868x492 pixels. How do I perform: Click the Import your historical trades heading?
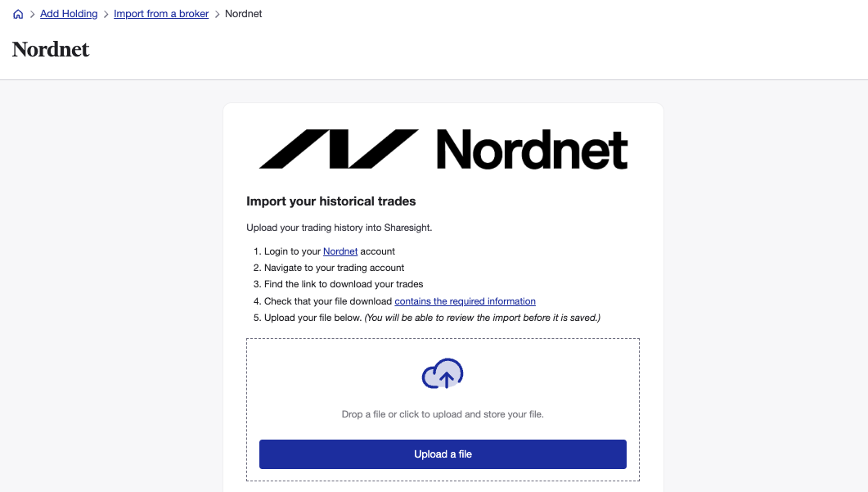click(331, 201)
